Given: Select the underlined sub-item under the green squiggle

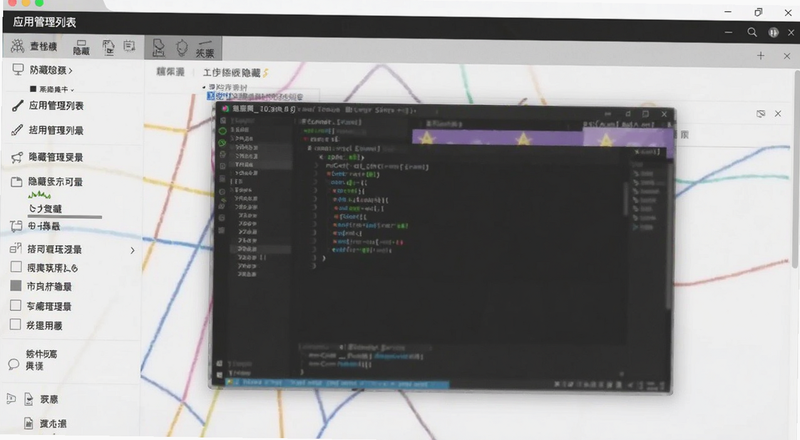Looking at the screenshot, I should pyautogui.click(x=46, y=208).
